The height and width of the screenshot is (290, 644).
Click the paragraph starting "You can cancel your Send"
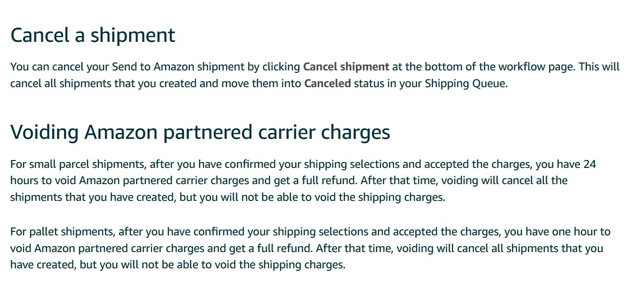315,75
